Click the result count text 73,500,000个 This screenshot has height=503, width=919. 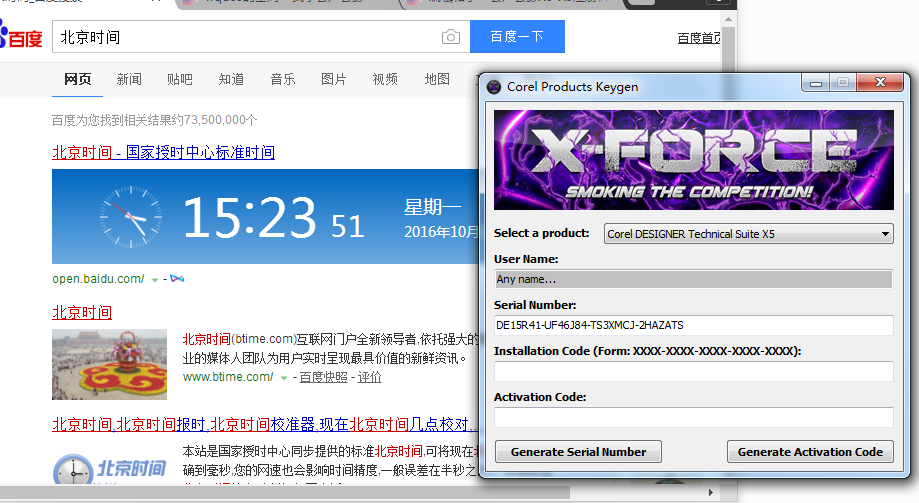220,120
